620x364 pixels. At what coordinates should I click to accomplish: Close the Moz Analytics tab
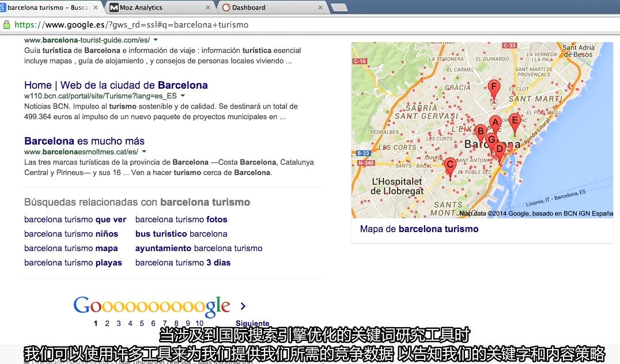[x=208, y=7]
